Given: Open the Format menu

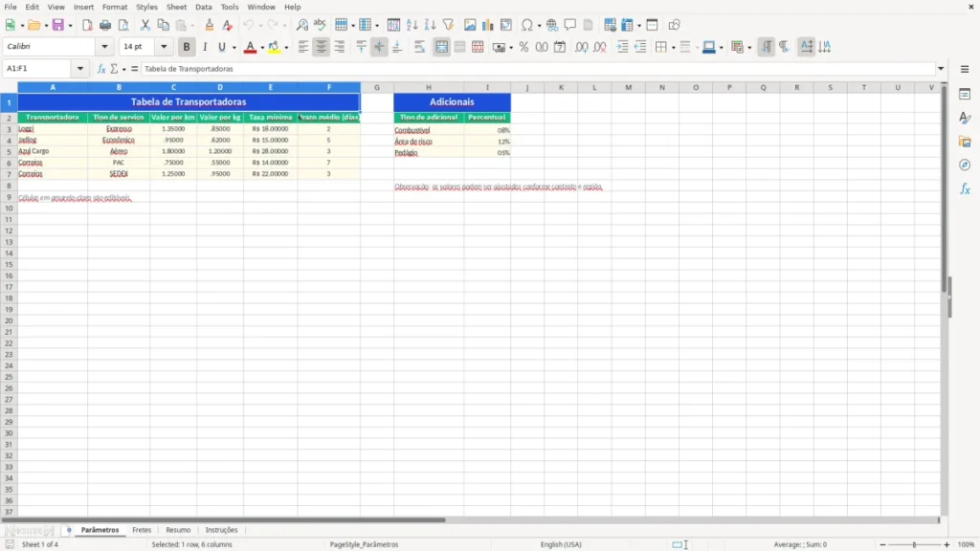Looking at the screenshot, I should (115, 7).
